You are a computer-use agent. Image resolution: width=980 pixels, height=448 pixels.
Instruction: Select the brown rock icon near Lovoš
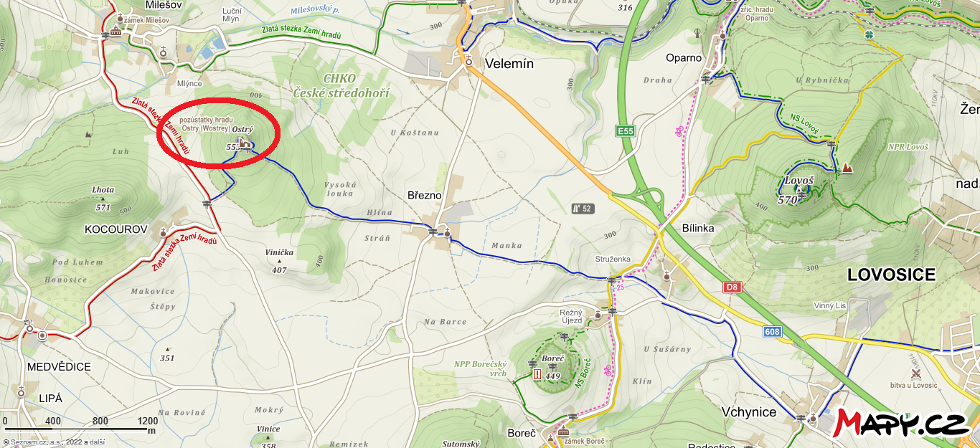coord(848,168)
